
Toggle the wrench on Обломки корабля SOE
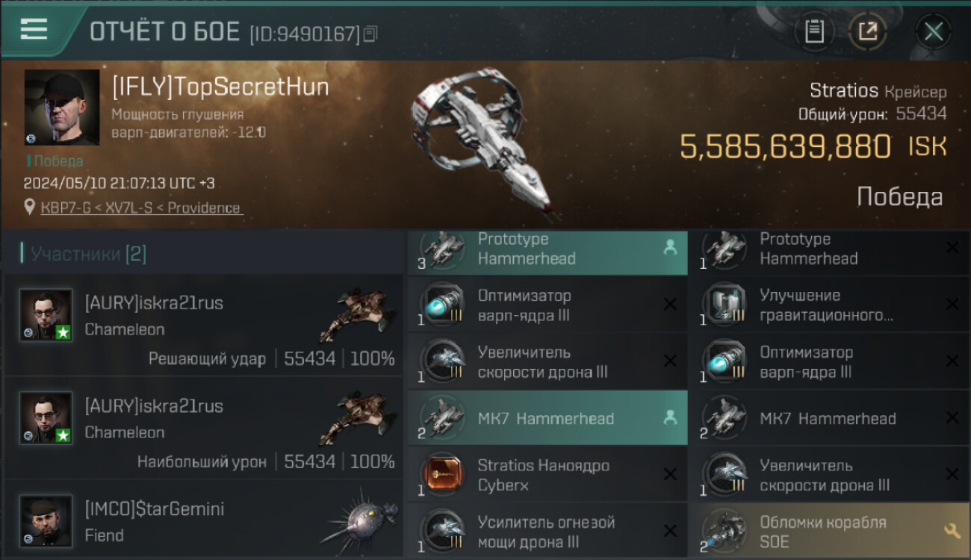pos(952,531)
